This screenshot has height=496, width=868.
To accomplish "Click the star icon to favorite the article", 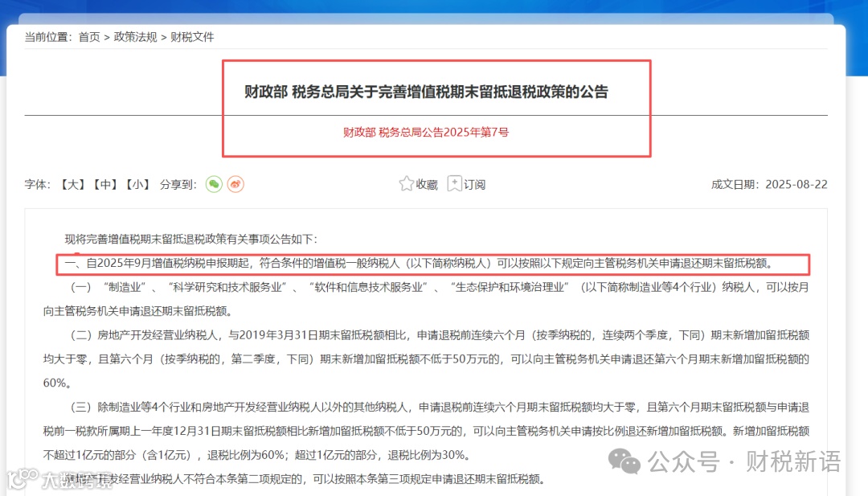I will point(407,183).
